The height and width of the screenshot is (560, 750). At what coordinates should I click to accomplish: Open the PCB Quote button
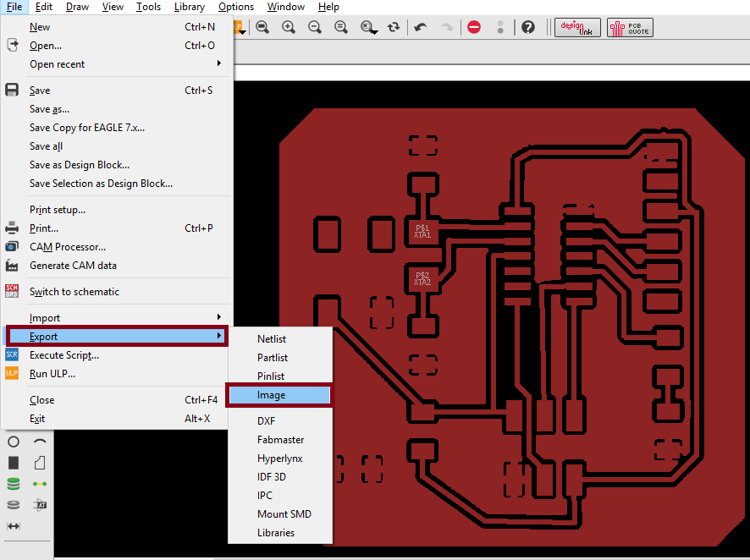tap(630, 28)
